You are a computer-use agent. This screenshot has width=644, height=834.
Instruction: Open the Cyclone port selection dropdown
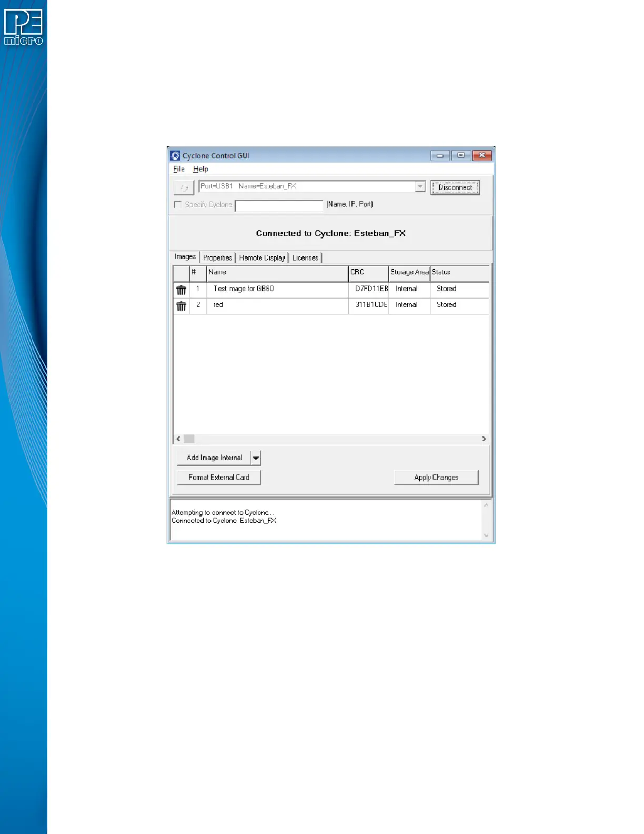pyautogui.click(x=420, y=186)
